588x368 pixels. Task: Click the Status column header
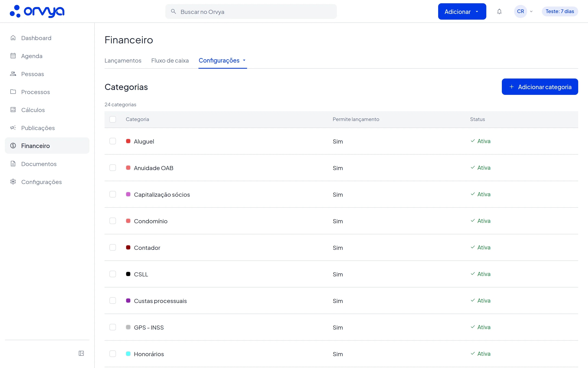pyautogui.click(x=478, y=119)
